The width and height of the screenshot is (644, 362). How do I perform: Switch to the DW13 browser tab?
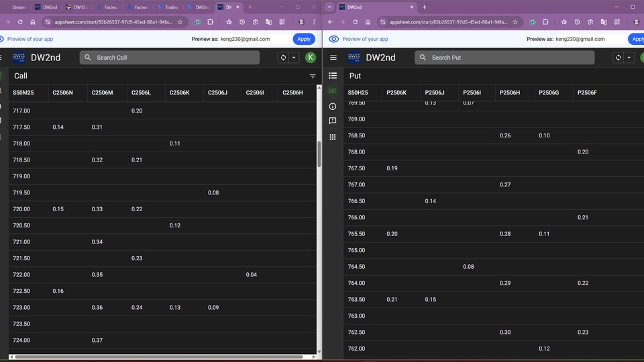point(78,7)
